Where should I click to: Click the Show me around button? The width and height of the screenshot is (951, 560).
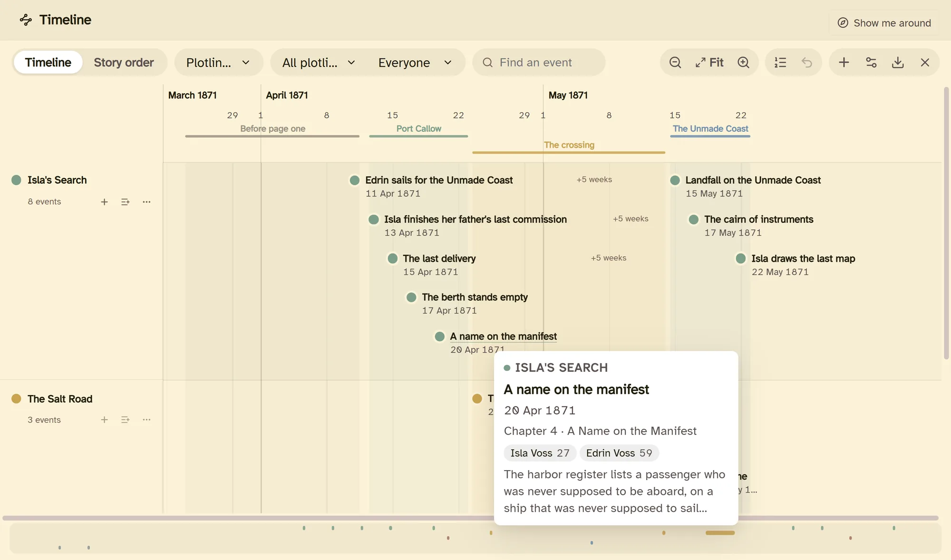pyautogui.click(x=884, y=23)
